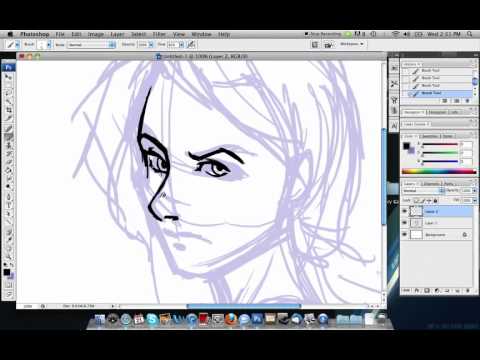Viewport: 480px width, 360px height.
Task: Select the highlighted Brush Tool history state
Action: (437, 93)
